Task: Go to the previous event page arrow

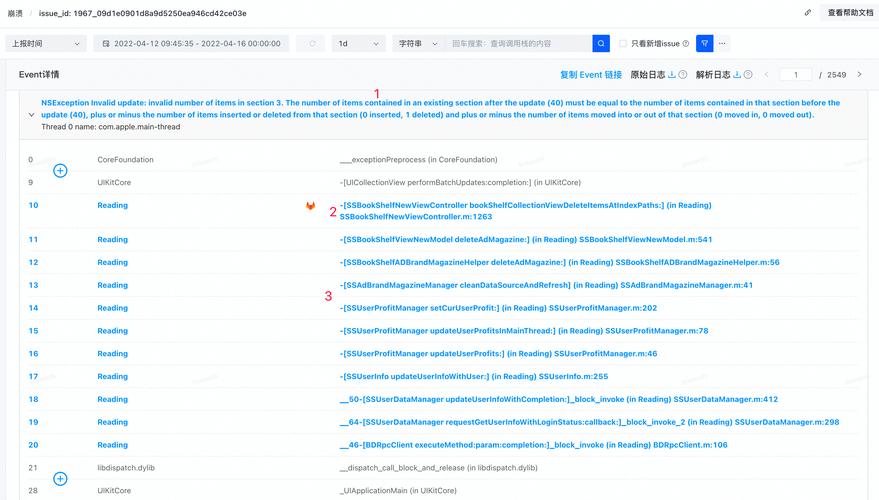Action: 767,75
